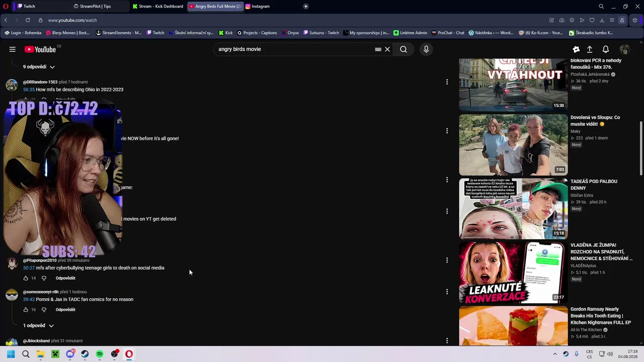Open the Opera extensions cube icon
644x362 pixels.
pos(635,20)
